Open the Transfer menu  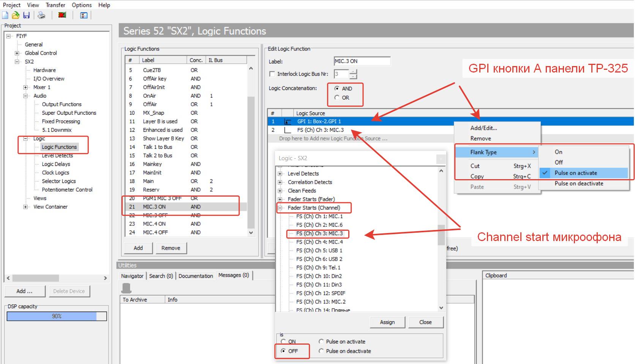point(55,5)
